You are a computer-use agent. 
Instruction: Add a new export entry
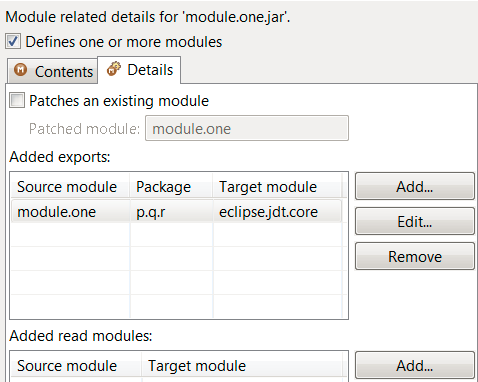point(415,186)
